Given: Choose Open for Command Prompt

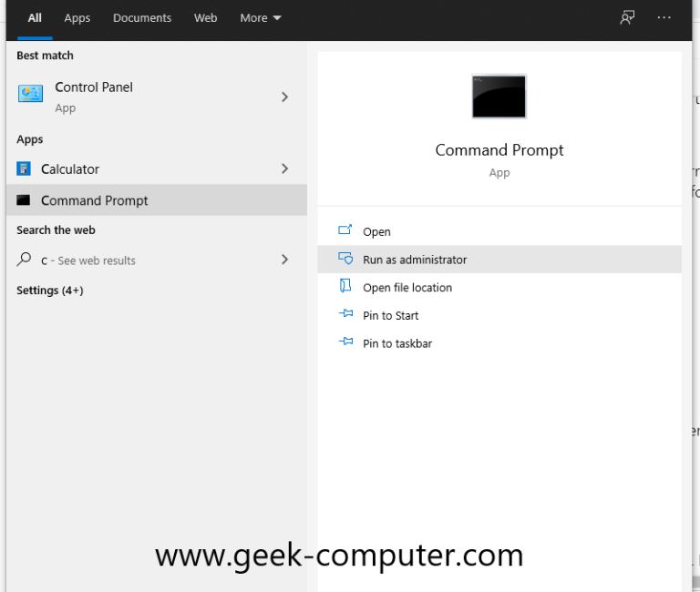Looking at the screenshot, I should [x=376, y=232].
